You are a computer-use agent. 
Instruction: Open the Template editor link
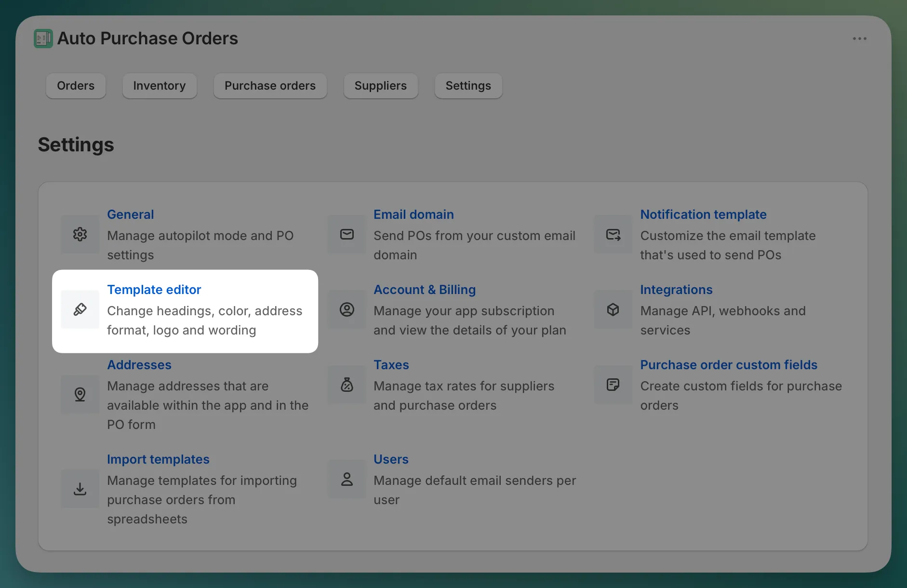(x=154, y=290)
